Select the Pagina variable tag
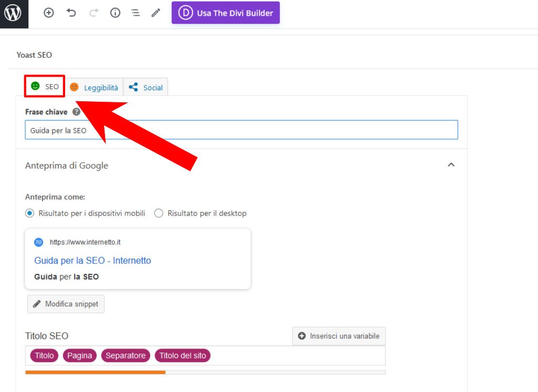Image resolution: width=538 pixels, height=392 pixels. (x=80, y=356)
